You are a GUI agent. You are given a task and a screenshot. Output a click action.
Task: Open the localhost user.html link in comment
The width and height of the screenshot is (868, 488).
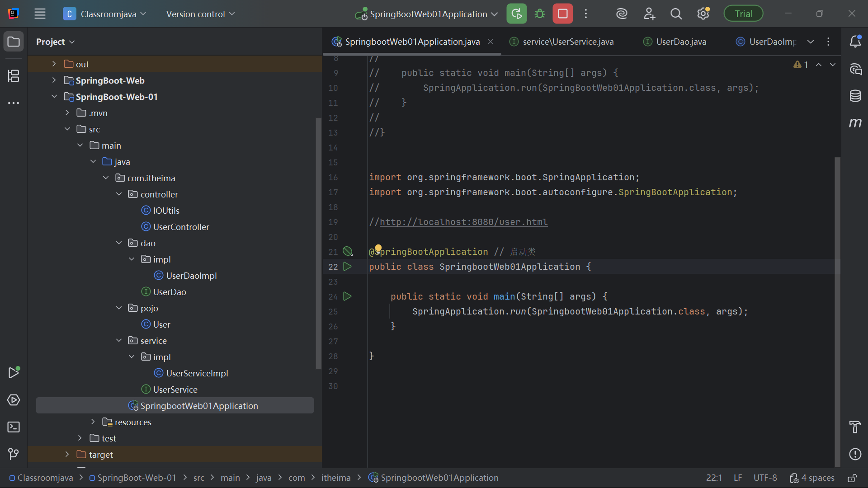click(463, 222)
